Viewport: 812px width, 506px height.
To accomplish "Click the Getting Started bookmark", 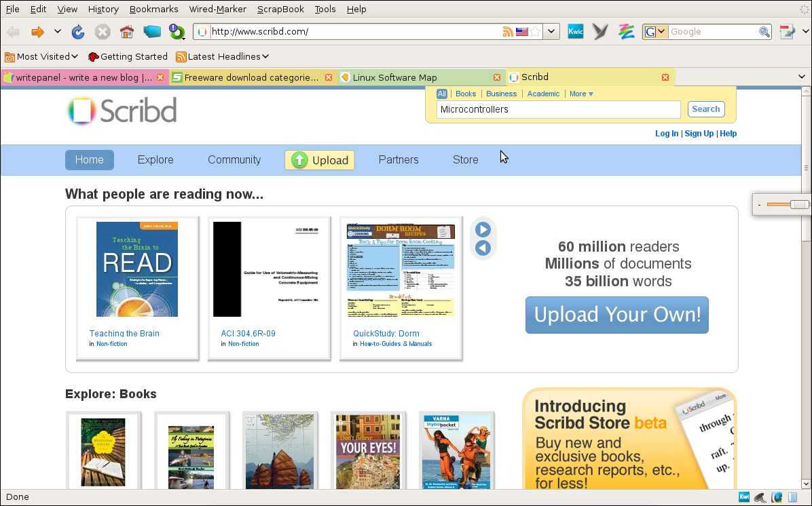I will tap(128, 56).
